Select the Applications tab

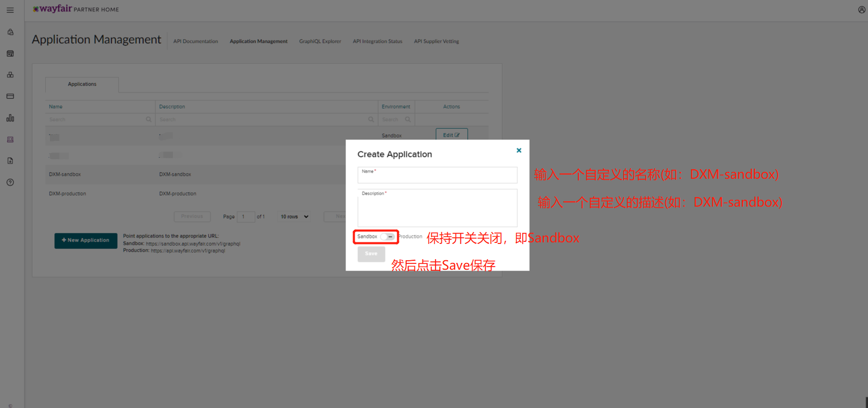click(82, 84)
